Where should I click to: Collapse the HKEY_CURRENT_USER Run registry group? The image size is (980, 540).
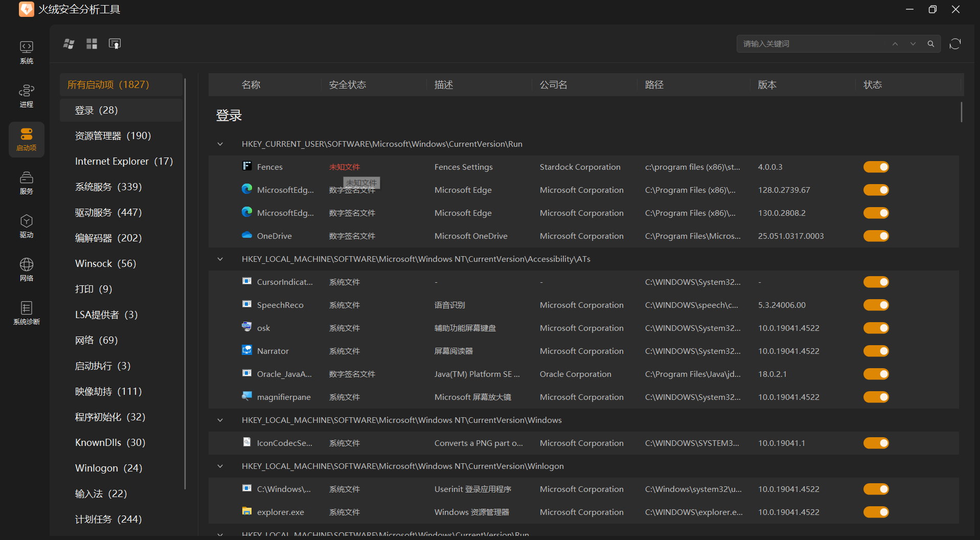(x=220, y=144)
